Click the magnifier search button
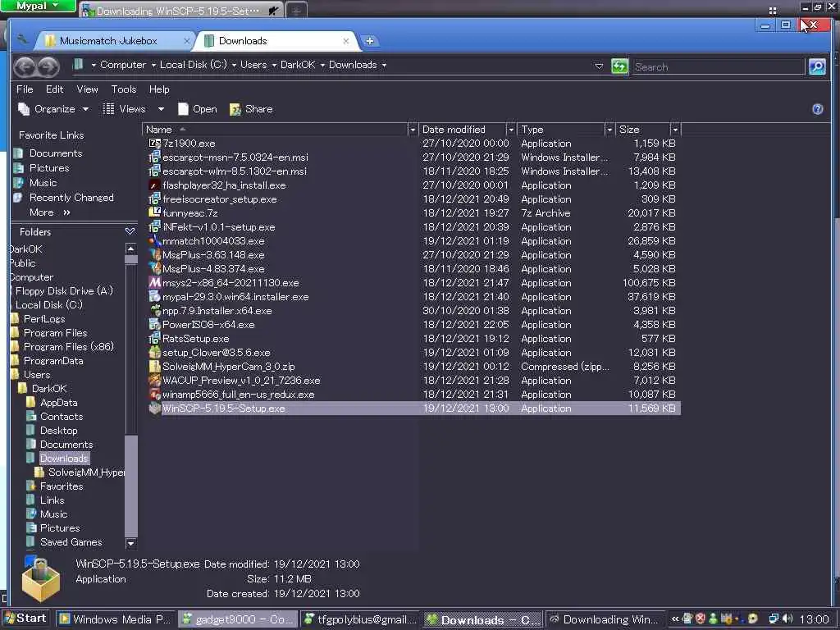 point(817,66)
